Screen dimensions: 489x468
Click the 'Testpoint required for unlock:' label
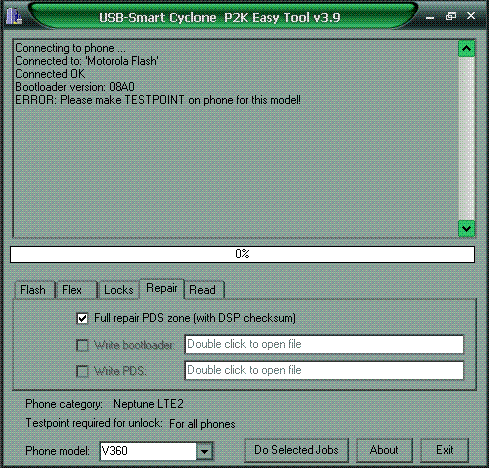point(94,423)
